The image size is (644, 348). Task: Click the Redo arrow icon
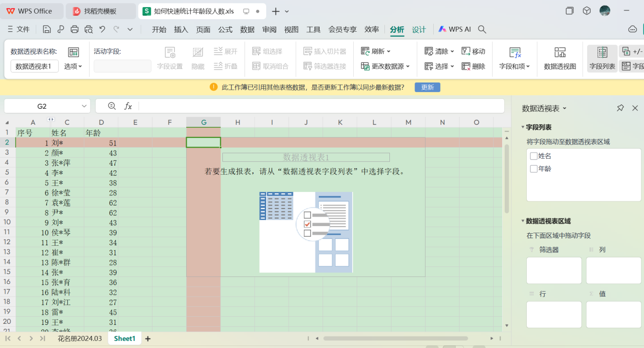click(117, 29)
